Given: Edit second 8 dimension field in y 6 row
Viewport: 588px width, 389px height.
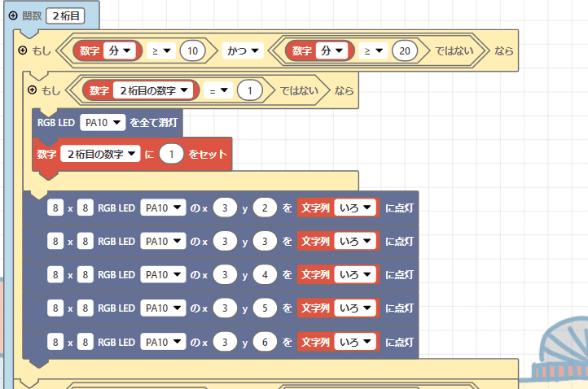Looking at the screenshot, I should point(86,342).
